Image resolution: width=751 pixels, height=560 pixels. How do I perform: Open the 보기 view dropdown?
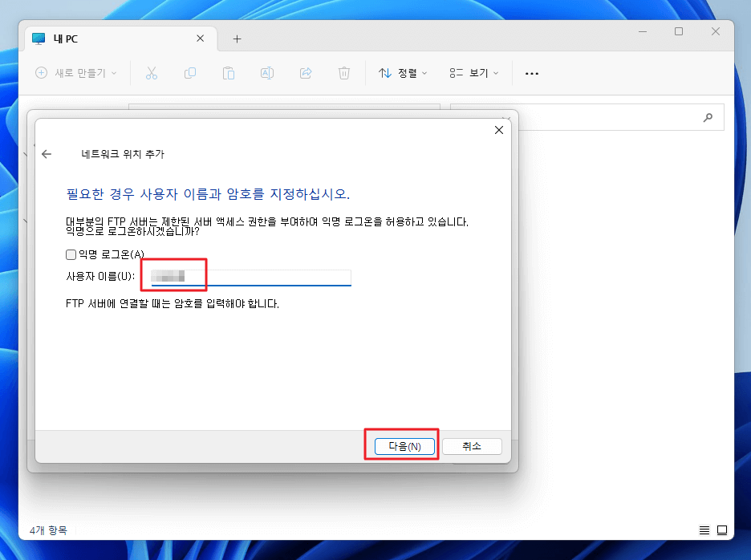pos(473,73)
